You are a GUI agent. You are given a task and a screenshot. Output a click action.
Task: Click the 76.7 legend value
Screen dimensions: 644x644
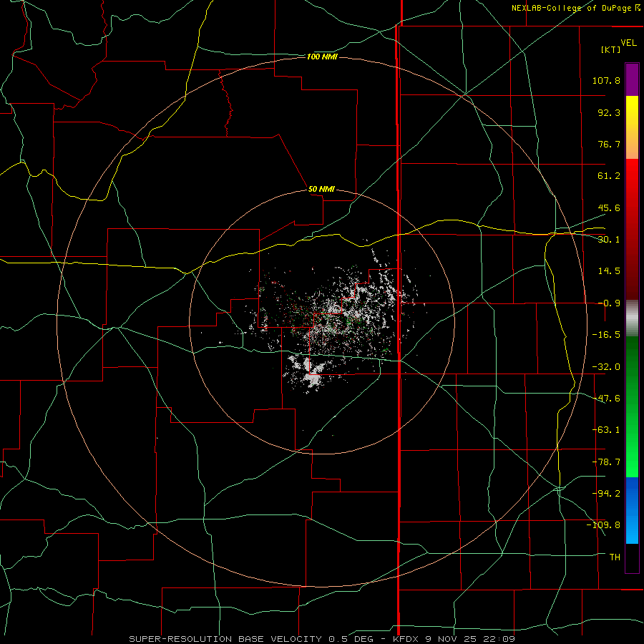click(x=609, y=144)
